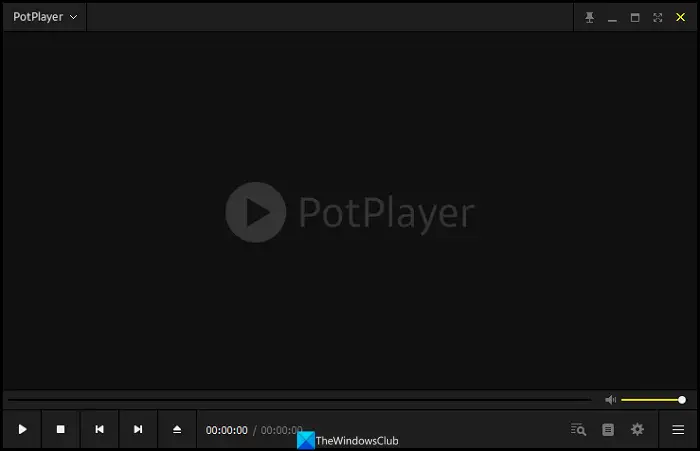The height and width of the screenshot is (451, 700).
Task: Stop playback with the Stop button
Action: (x=61, y=430)
